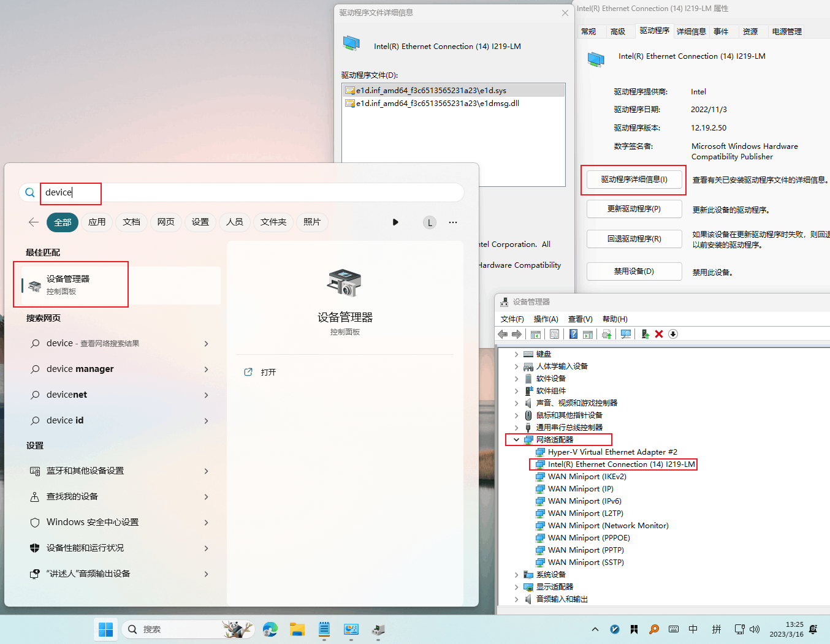Open the 文件(F) menu in Device Manager

coord(512,319)
